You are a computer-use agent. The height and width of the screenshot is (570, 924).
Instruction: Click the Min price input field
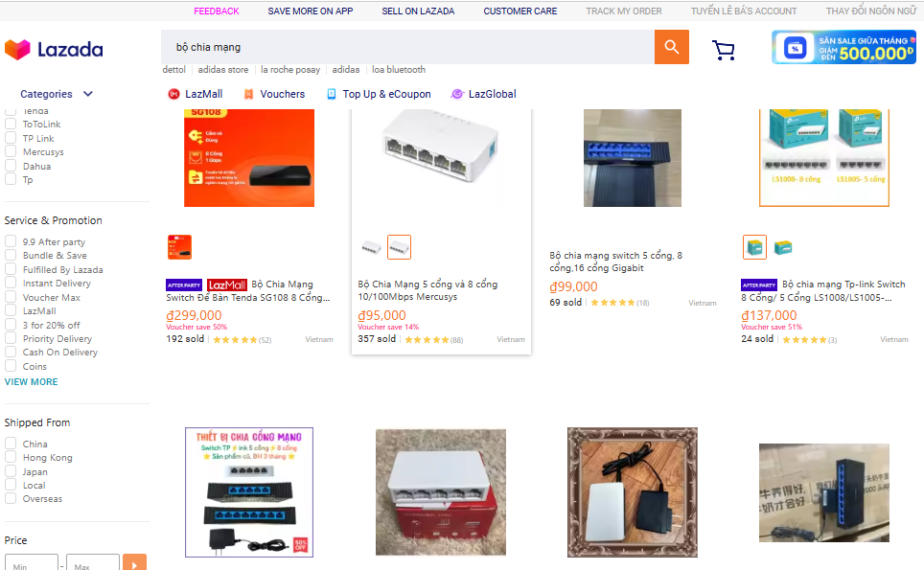pos(32,563)
